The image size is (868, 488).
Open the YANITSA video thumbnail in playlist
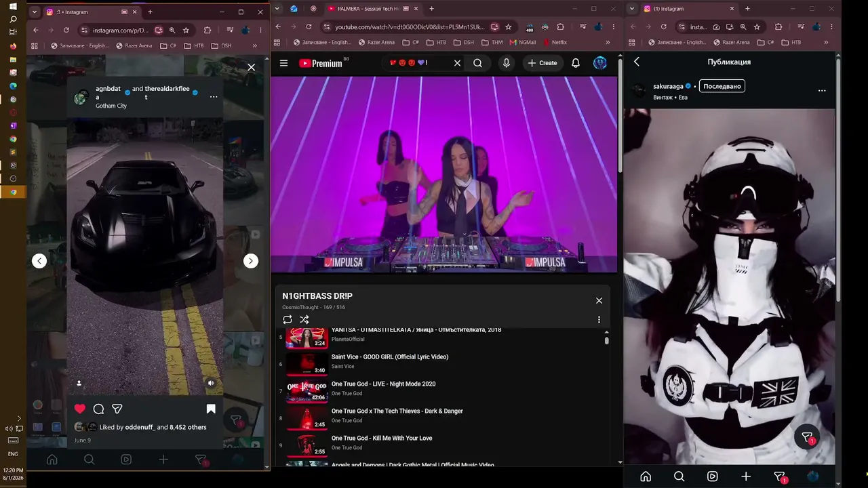click(307, 337)
